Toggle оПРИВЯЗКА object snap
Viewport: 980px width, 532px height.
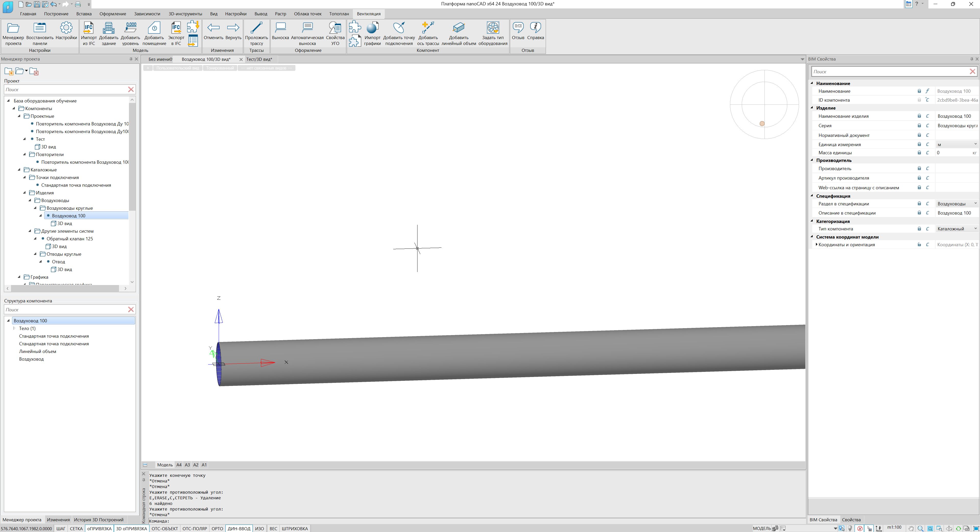[x=99, y=529]
